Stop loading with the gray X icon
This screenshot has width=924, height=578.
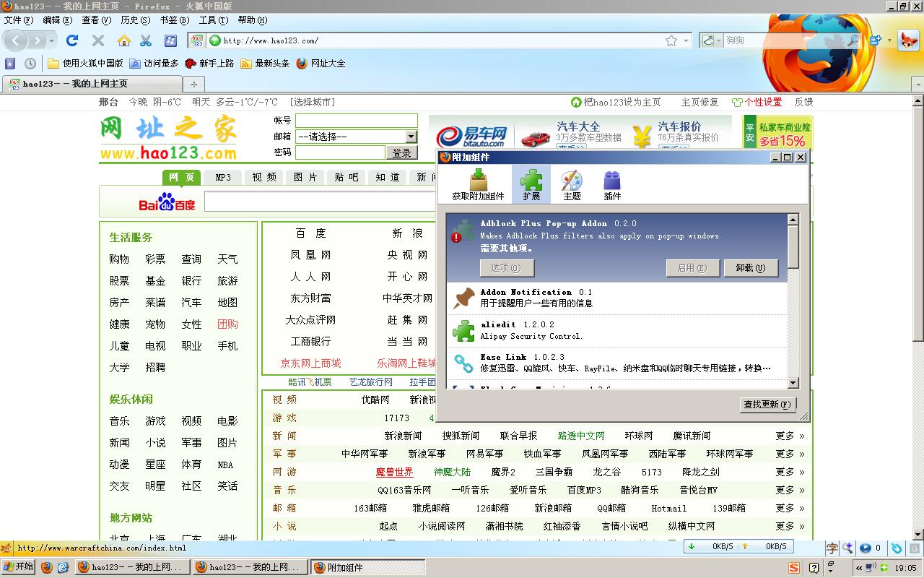point(98,40)
